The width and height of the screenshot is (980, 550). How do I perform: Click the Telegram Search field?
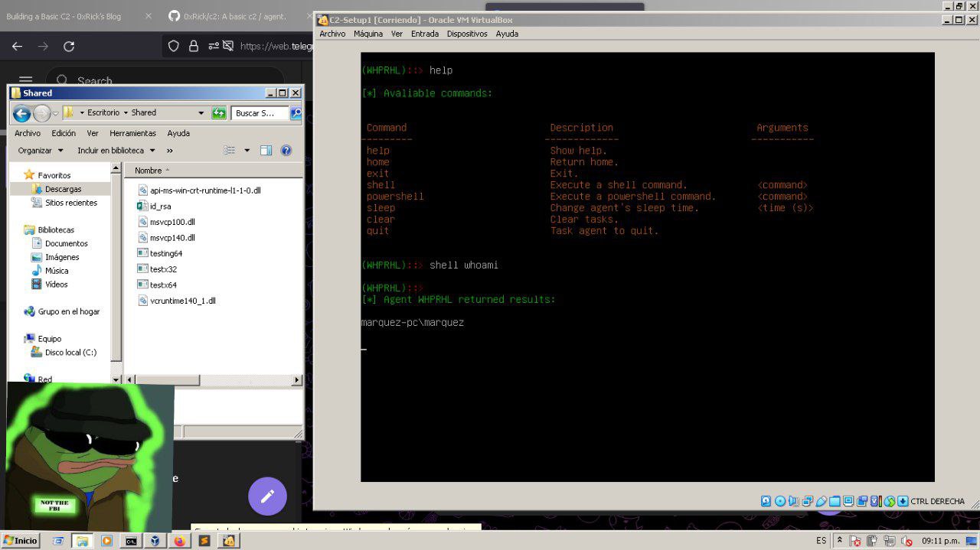(165, 81)
